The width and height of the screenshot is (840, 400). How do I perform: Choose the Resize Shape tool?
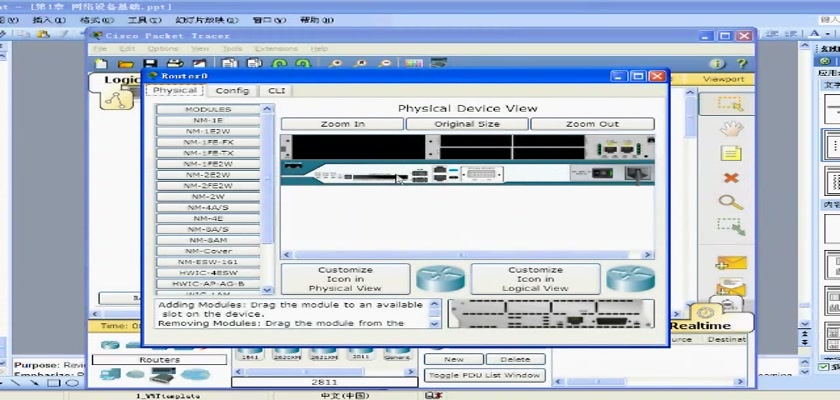[x=731, y=227]
